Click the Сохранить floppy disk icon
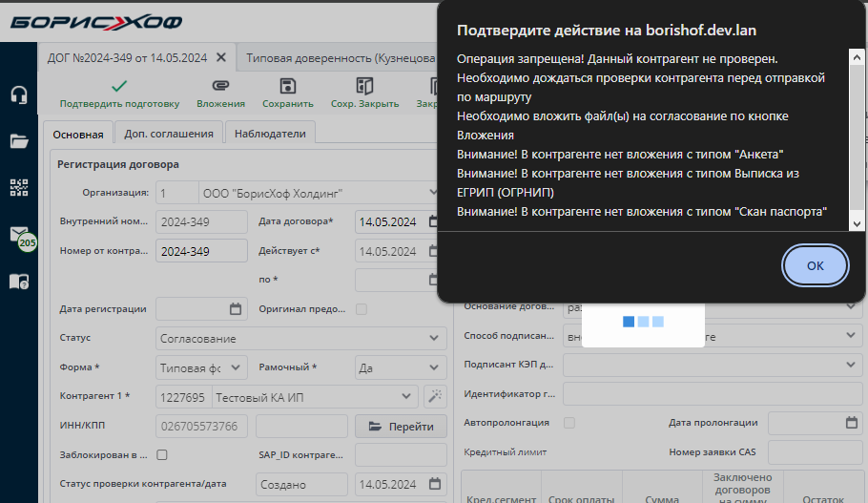868x503 pixels. (x=287, y=87)
